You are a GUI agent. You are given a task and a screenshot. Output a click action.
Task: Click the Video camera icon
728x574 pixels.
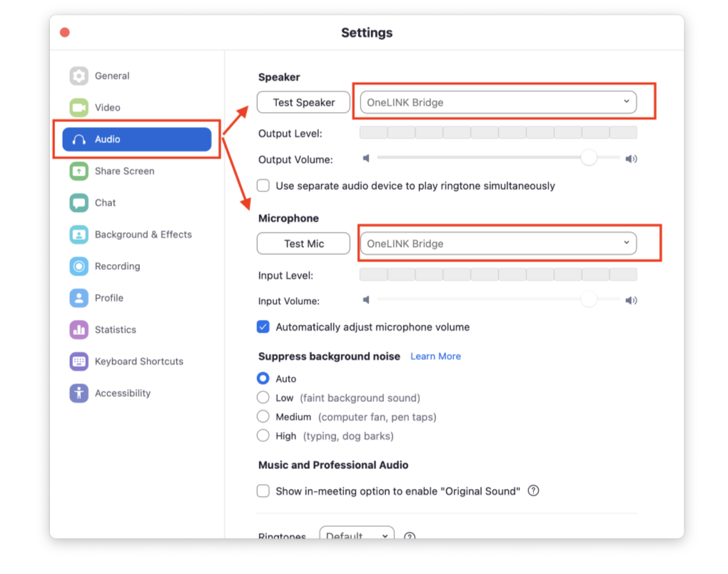(79, 108)
